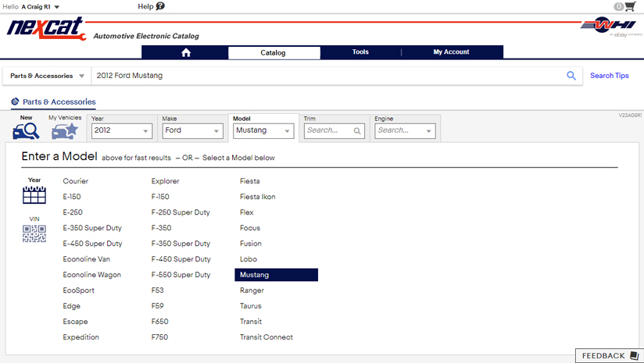
Task: Select the E-150 model
Action: 72,197
